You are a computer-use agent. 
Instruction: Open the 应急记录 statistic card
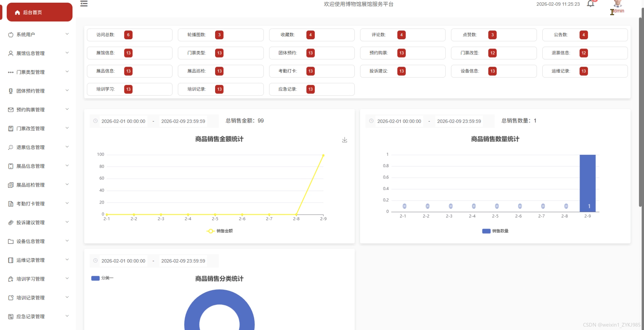click(312, 89)
